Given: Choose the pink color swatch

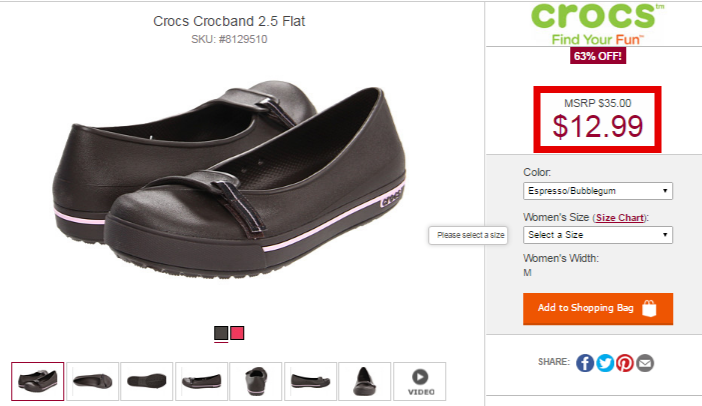Looking at the screenshot, I should (237, 333).
